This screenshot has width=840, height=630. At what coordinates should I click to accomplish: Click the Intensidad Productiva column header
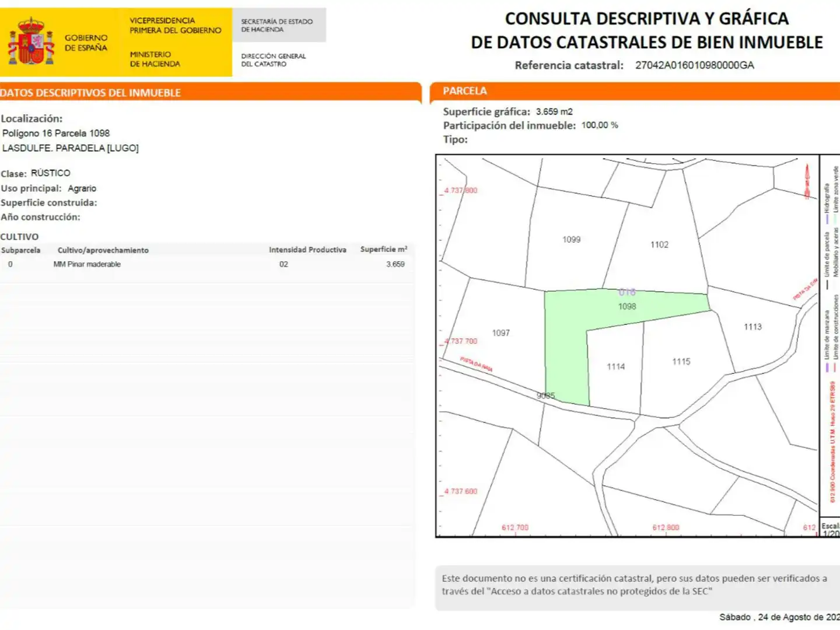pyautogui.click(x=307, y=250)
